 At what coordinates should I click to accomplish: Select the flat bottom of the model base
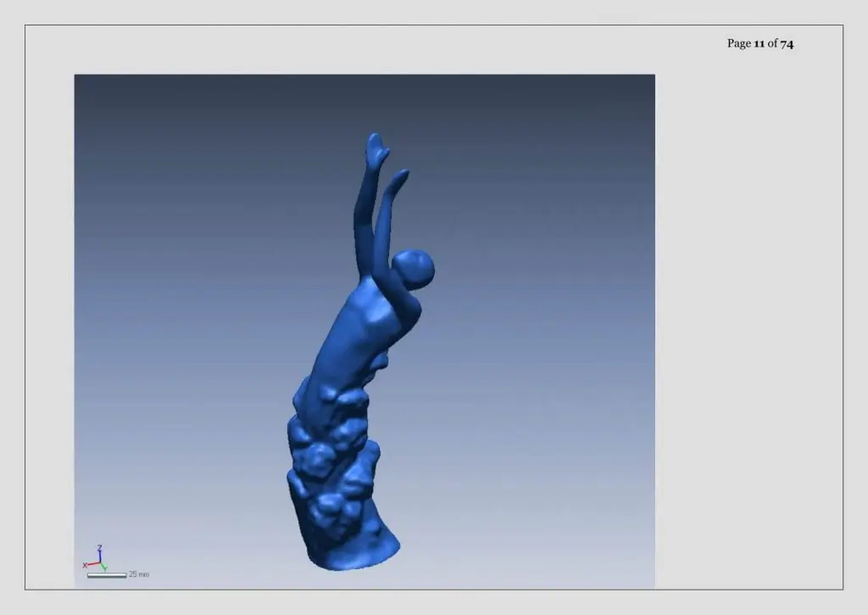(354, 556)
